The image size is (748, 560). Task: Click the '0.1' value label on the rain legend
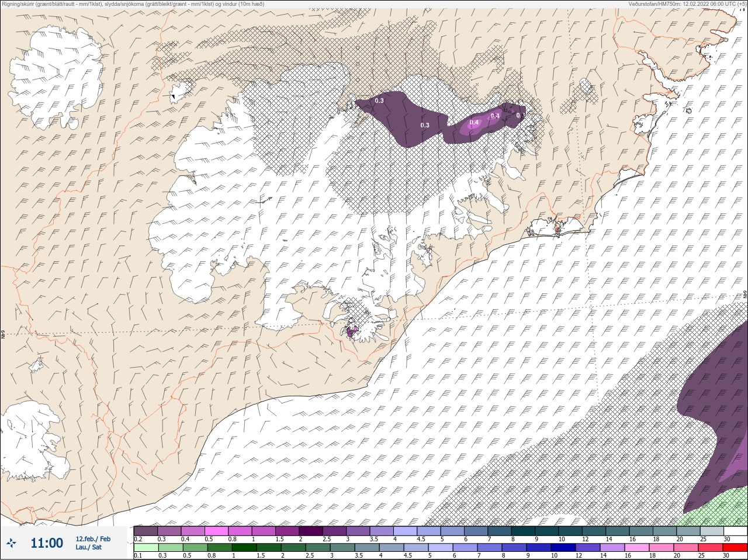(x=138, y=555)
